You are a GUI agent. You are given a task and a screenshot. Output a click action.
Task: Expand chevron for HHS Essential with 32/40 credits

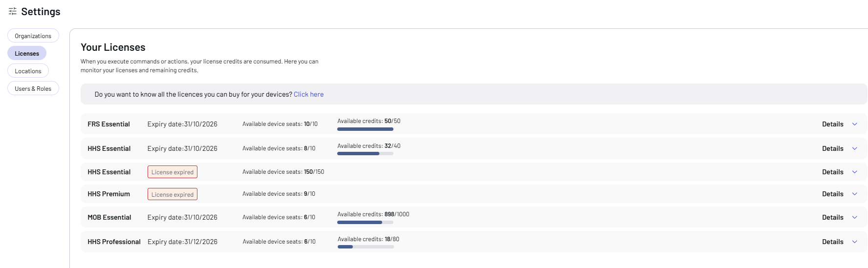click(855, 148)
